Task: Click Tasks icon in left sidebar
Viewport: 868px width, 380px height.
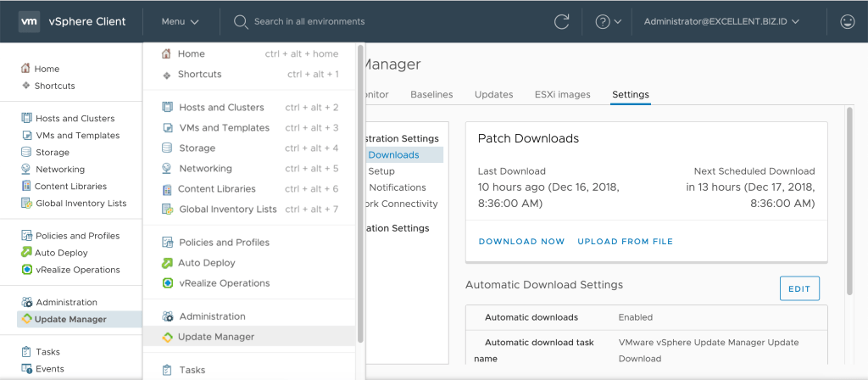Action: point(26,352)
